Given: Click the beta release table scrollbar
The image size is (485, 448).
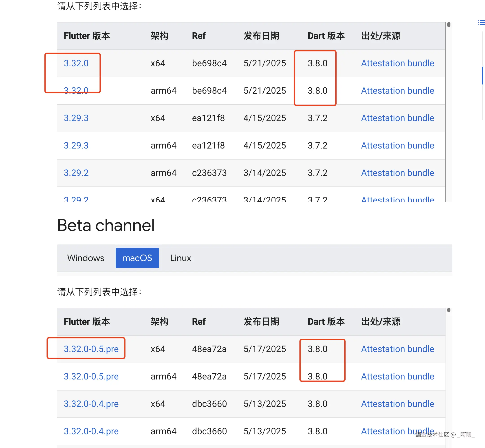Looking at the screenshot, I should pyautogui.click(x=449, y=310).
